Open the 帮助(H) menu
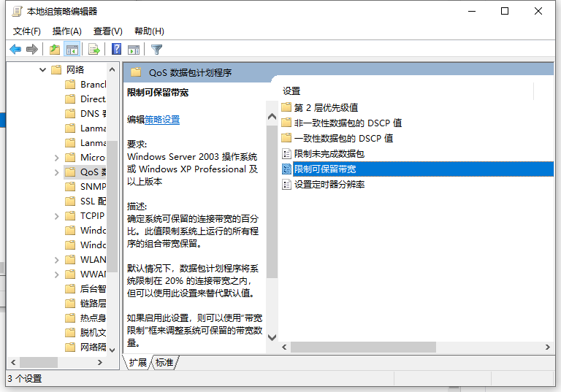 click(149, 31)
